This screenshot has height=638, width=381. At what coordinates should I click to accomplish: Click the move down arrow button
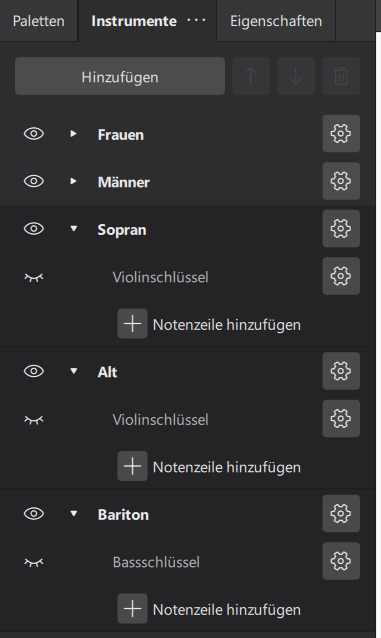pos(296,76)
